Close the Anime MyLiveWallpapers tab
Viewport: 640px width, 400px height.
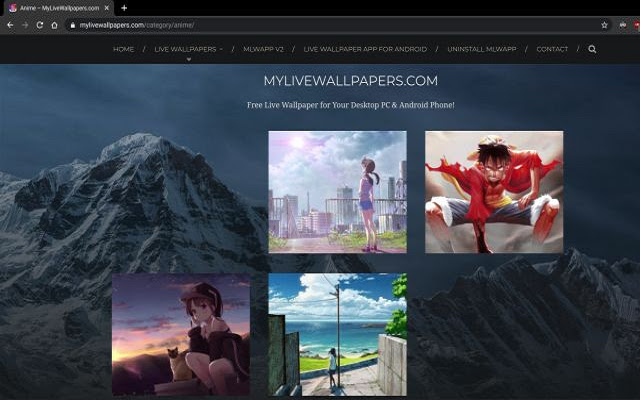(107, 8)
